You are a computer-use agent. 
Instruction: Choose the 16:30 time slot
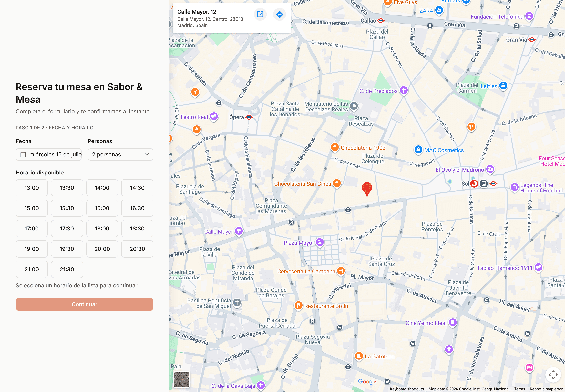137,208
